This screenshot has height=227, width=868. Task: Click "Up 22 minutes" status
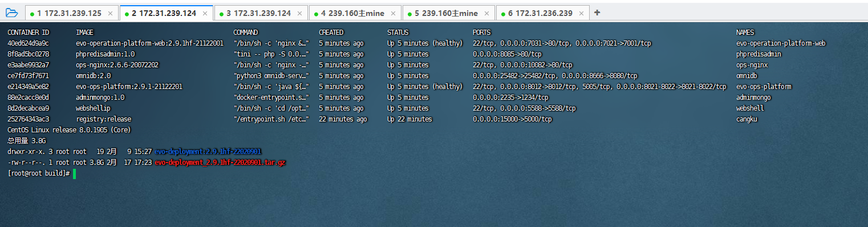[410, 119]
